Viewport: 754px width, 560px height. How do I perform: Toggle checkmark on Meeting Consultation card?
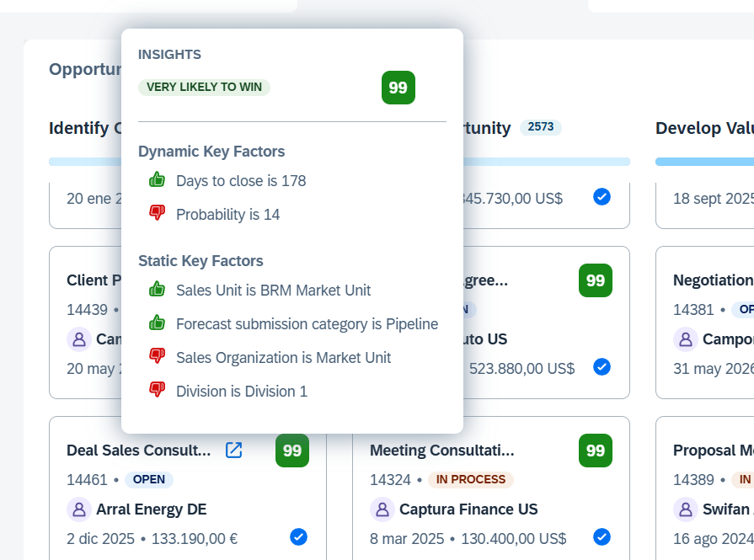click(602, 537)
